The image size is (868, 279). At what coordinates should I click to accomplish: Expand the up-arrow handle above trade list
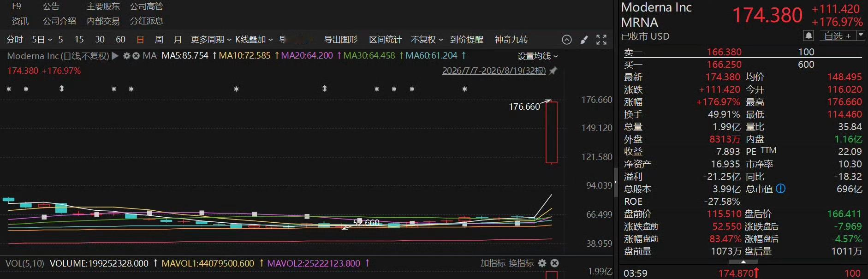tap(743, 262)
